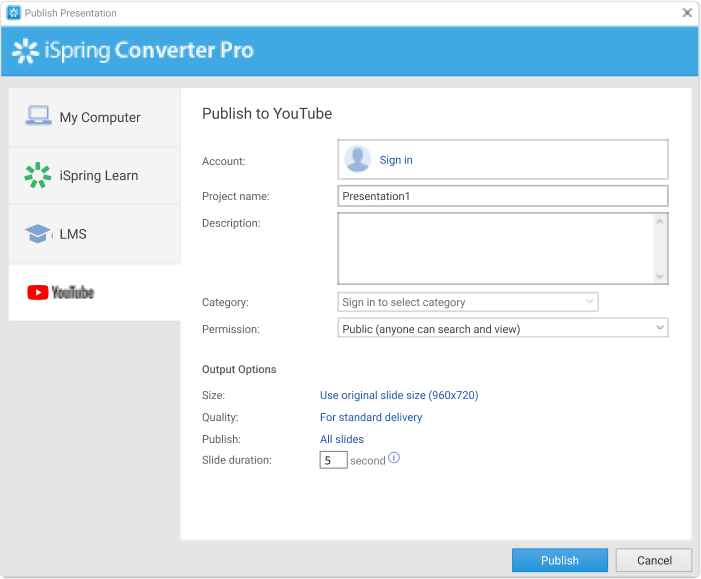Click the original slide size link
Viewport: 701px width, 579px height.
pos(399,395)
